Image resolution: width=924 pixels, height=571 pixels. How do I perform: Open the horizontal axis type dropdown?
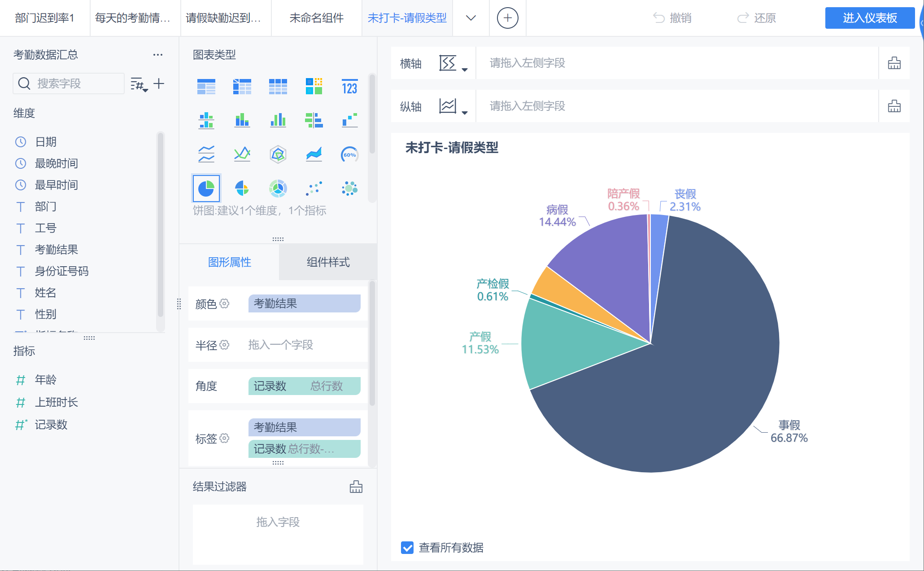453,64
